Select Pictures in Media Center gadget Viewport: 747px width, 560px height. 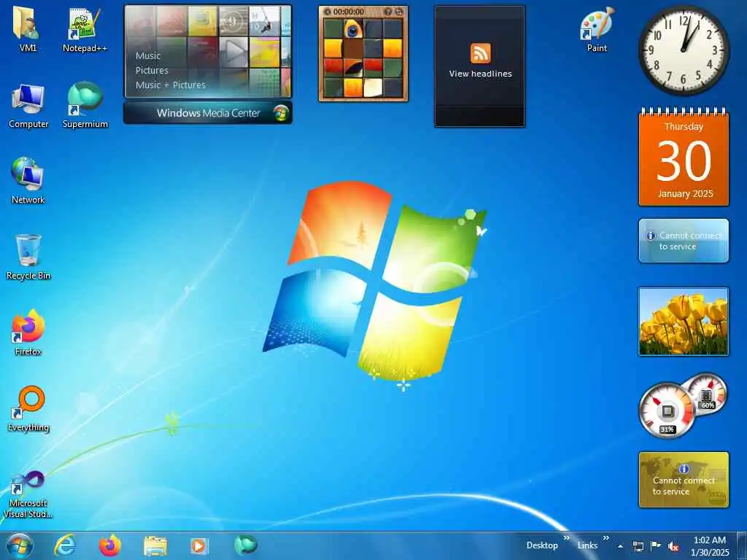click(x=152, y=71)
